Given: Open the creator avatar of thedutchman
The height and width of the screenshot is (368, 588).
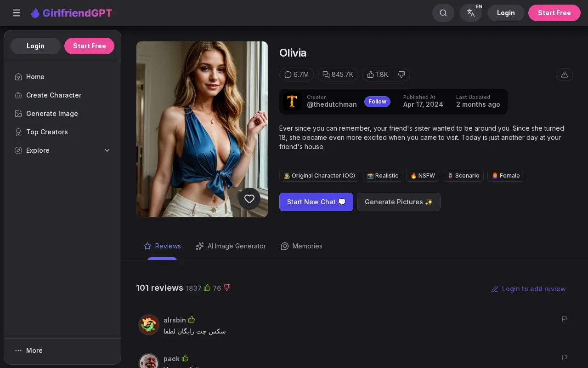Looking at the screenshot, I should pyautogui.click(x=292, y=102).
